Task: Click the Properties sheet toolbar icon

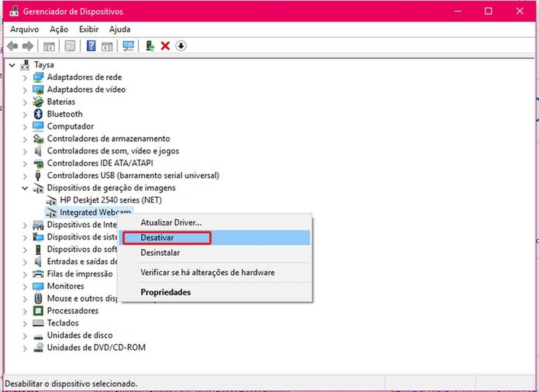Action: (x=70, y=46)
